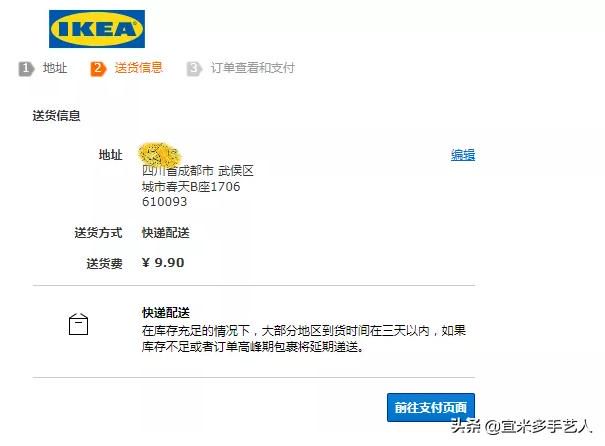
Task: Click the delivery time description paragraph
Action: (x=304, y=338)
